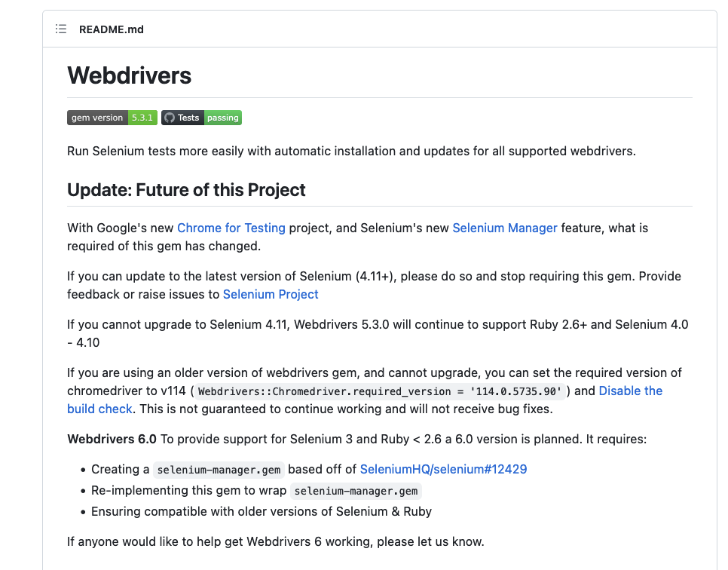Click the Chromedriver.required_version code snippet

380,391
